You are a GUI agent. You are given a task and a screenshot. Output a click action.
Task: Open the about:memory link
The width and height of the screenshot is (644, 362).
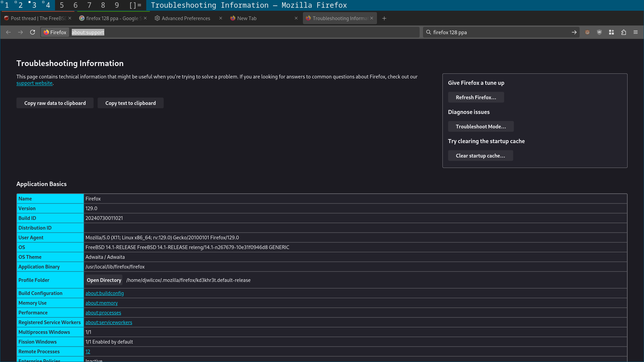coord(102,303)
